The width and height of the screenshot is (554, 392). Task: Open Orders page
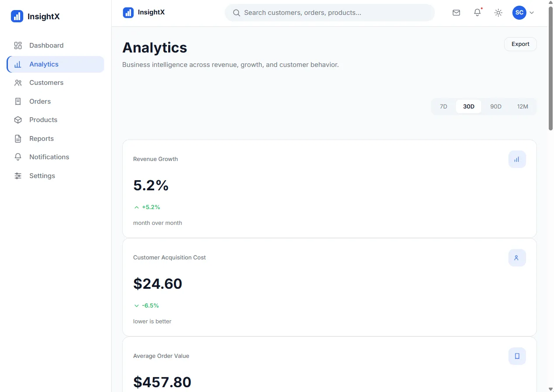click(56, 101)
